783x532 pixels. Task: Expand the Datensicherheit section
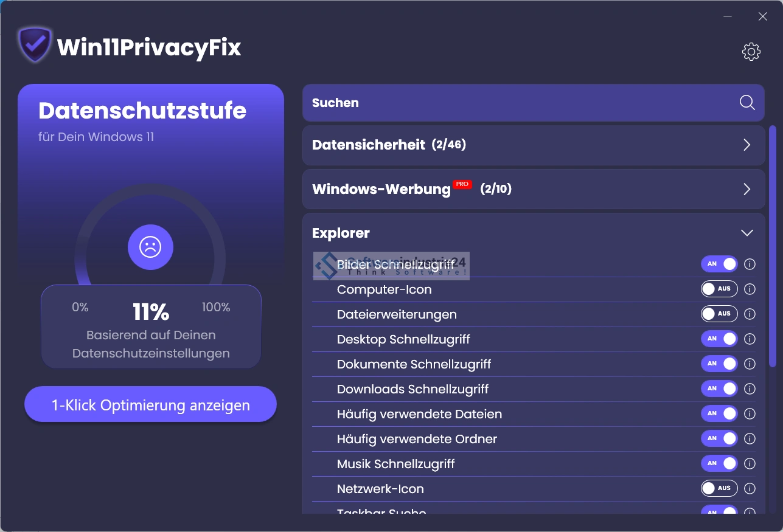tap(746, 145)
